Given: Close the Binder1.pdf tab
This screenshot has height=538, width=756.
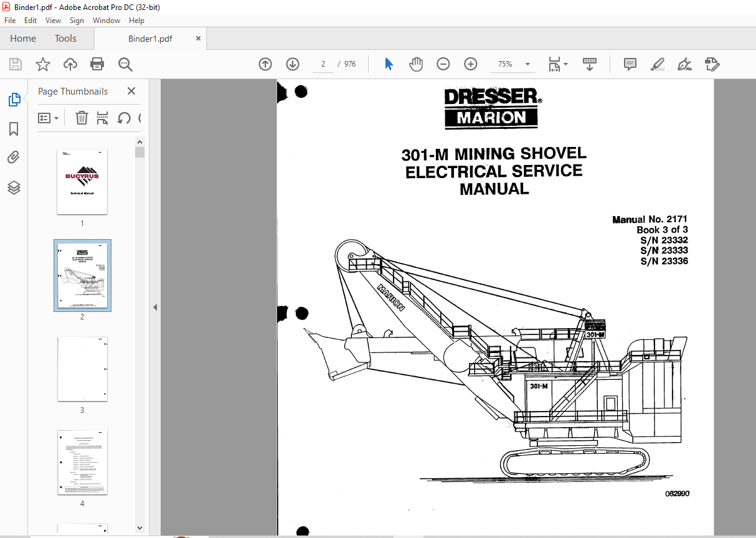Looking at the screenshot, I should [x=198, y=39].
